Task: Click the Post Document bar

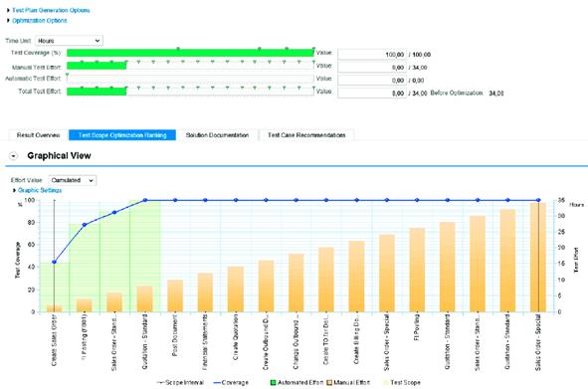Action: click(175, 295)
